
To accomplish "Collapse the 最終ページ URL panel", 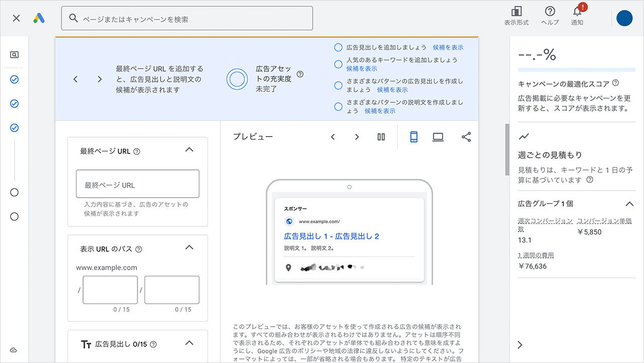I will [x=189, y=149].
